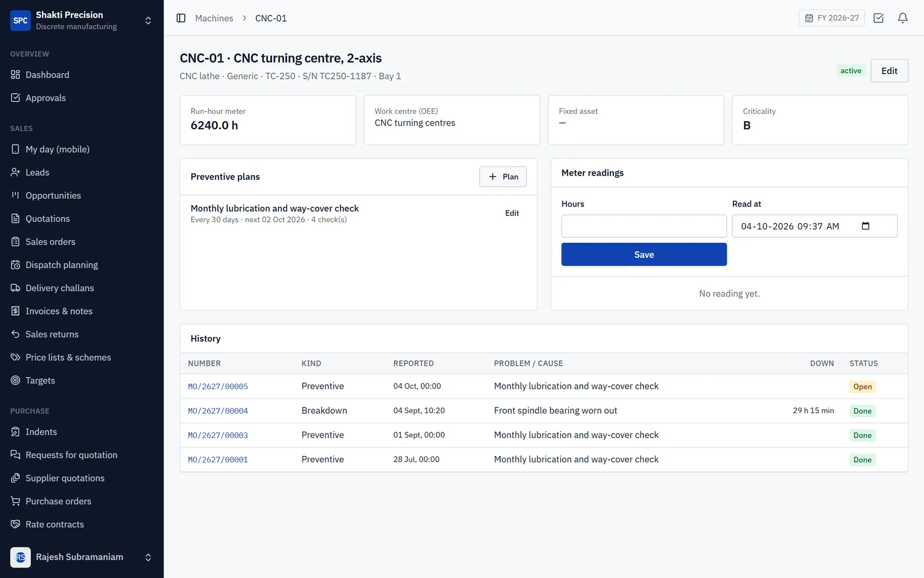The width and height of the screenshot is (924, 578).
Task: Open the notifications bell
Action: coord(903,18)
